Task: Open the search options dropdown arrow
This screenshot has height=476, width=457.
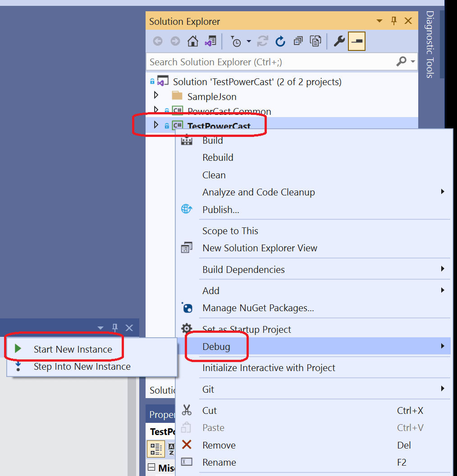Action: [x=412, y=62]
